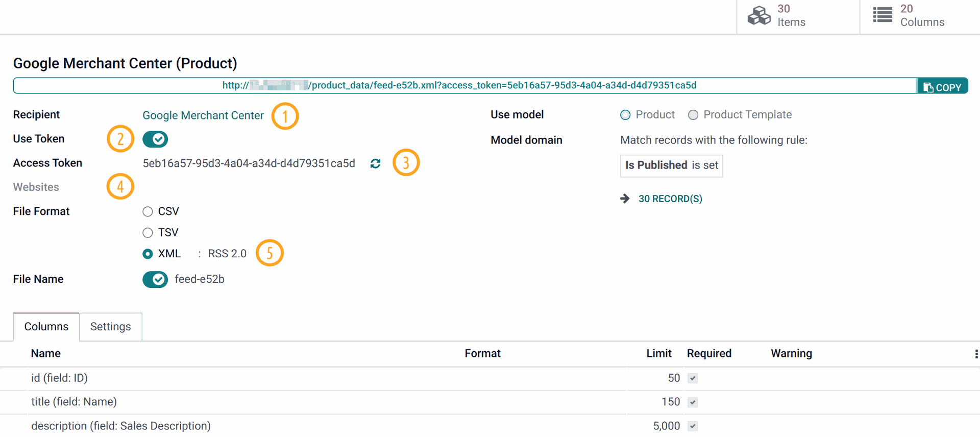The image size is (980, 437).
Task: Select CSV file format
Action: click(x=148, y=211)
